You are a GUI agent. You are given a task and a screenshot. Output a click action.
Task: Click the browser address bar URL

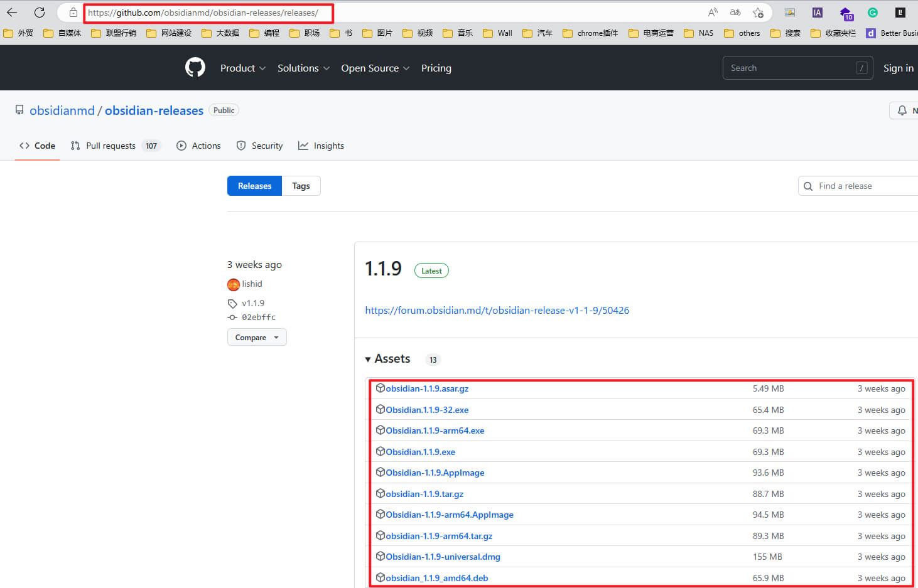click(203, 13)
